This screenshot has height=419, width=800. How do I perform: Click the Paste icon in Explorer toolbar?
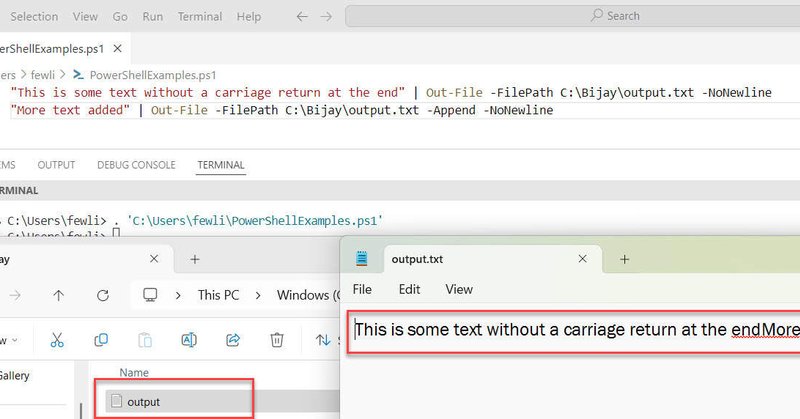point(145,340)
